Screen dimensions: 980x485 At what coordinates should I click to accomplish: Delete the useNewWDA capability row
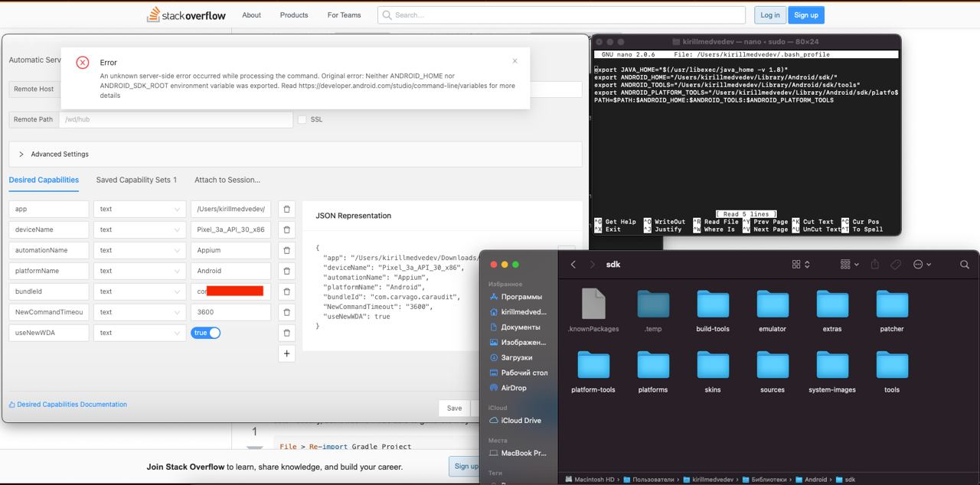point(286,333)
